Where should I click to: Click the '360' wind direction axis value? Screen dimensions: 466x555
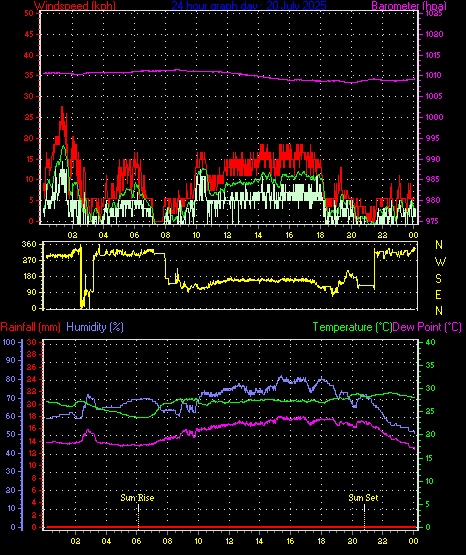(x=29, y=244)
